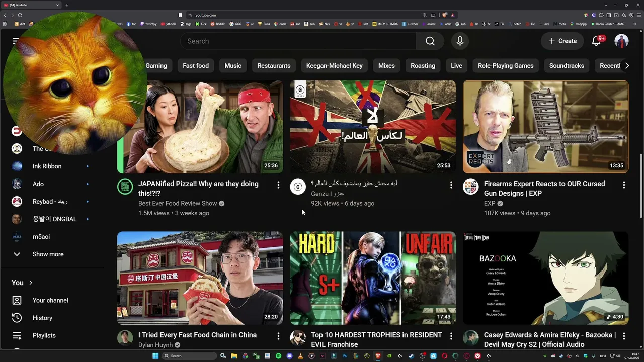
Task: Click the History clock icon
Action: pos(17,318)
